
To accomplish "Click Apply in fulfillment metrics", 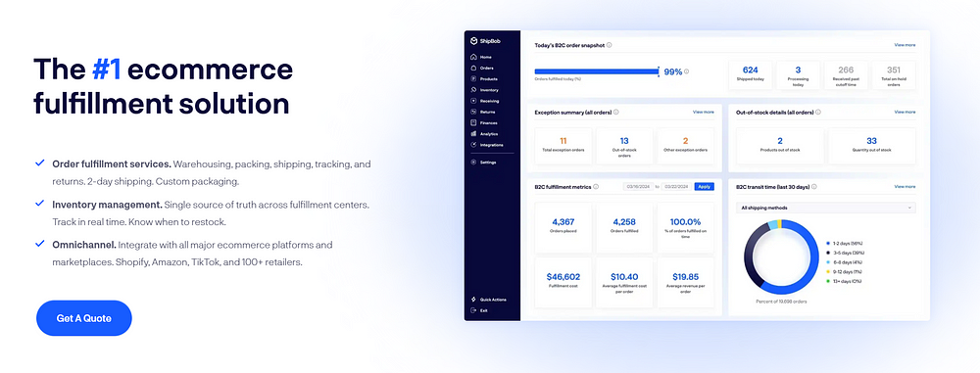I will click(x=705, y=187).
